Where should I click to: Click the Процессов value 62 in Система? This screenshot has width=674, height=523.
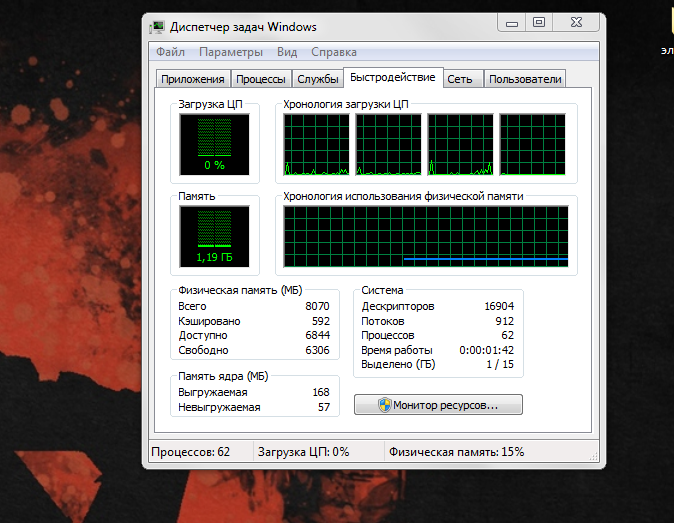click(507, 335)
